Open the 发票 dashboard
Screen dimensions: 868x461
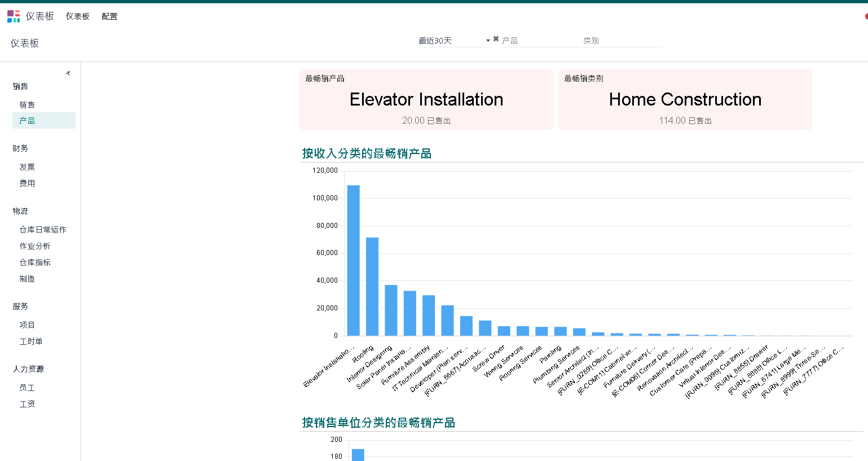click(27, 167)
